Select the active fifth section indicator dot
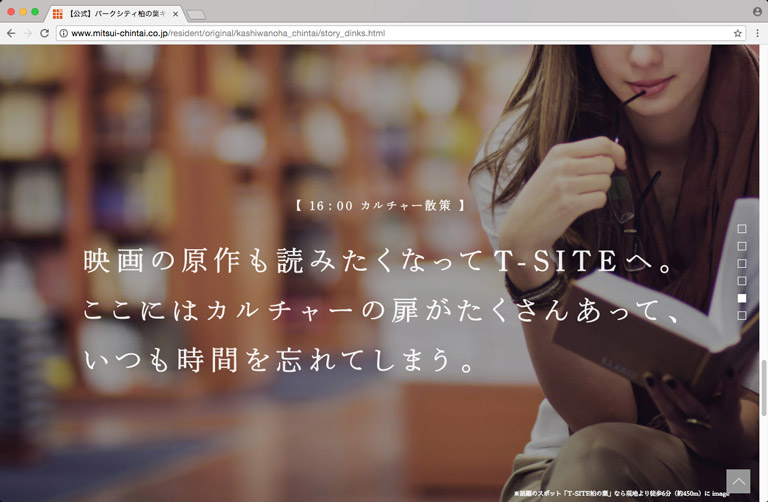This screenshot has height=502, width=768. point(742,298)
